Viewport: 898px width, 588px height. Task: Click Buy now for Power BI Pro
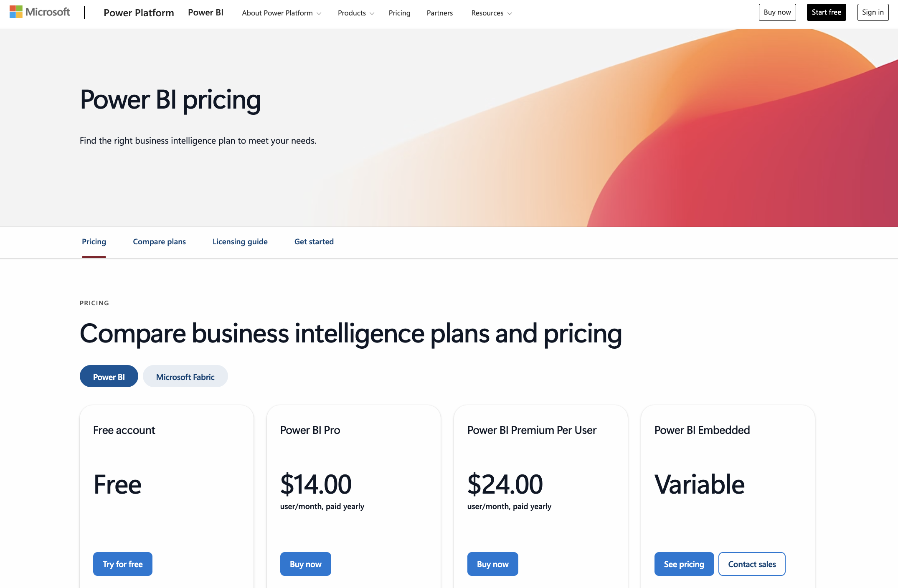point(305,564)
